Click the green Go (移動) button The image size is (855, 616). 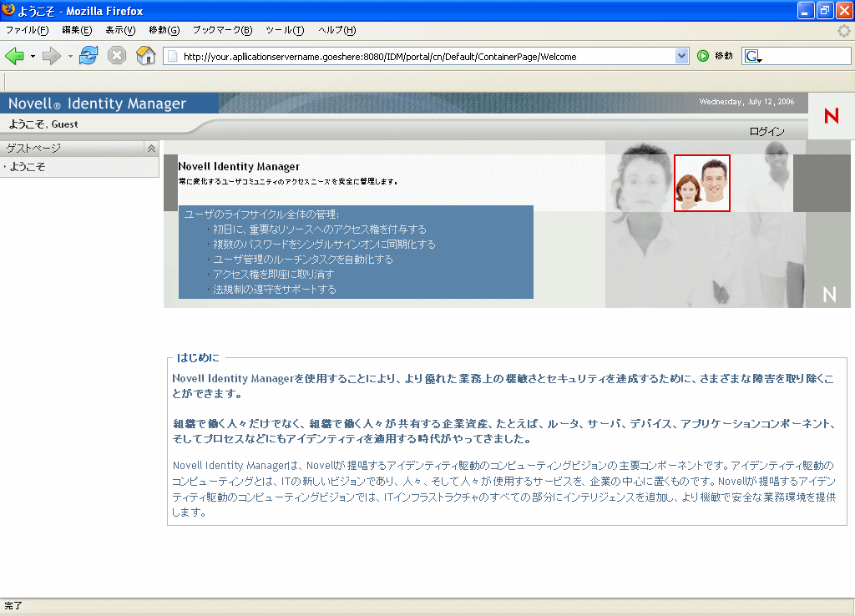[x=715, y=56]
